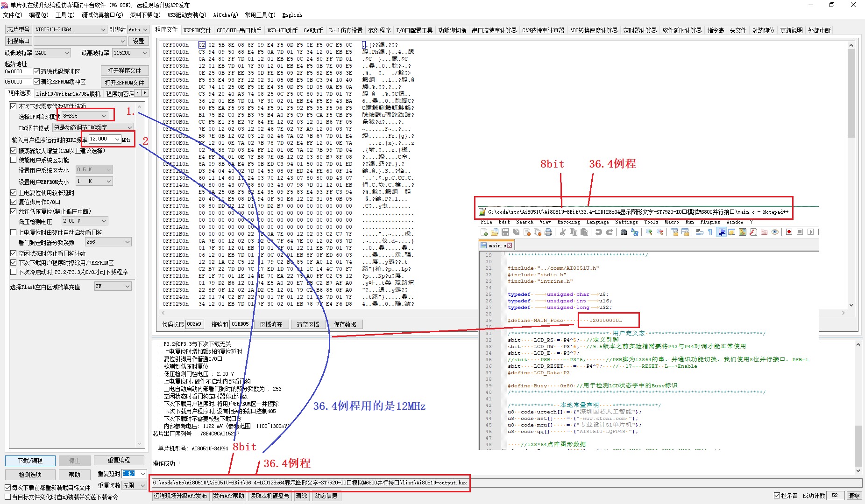Click the Zoom Out icon in Notepad++
The width and height of the screenshot is (865, 504).
[659, 232]
